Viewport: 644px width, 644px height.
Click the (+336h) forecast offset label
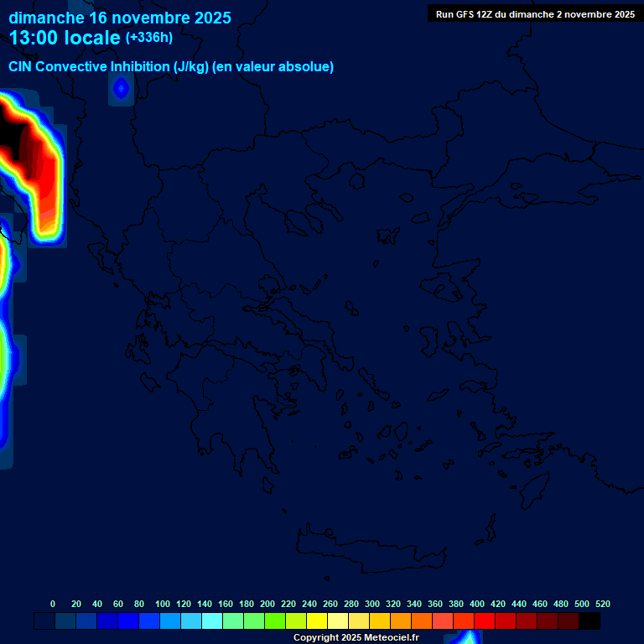pos(149,38)
